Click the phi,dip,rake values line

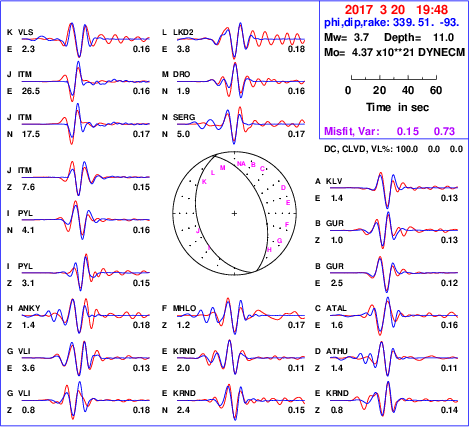(392, 23)
